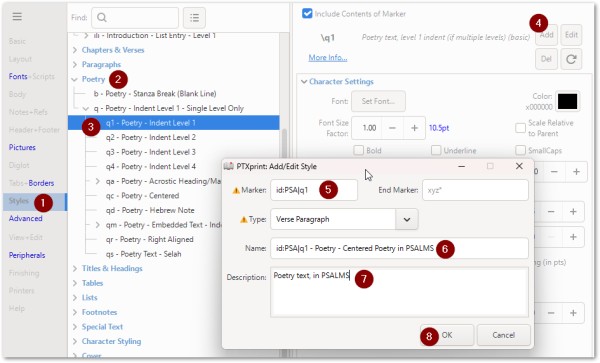Click the Marker field containing id:PSA|q1
This screenshot has height=363, width=600.
[x=314, y=190]
